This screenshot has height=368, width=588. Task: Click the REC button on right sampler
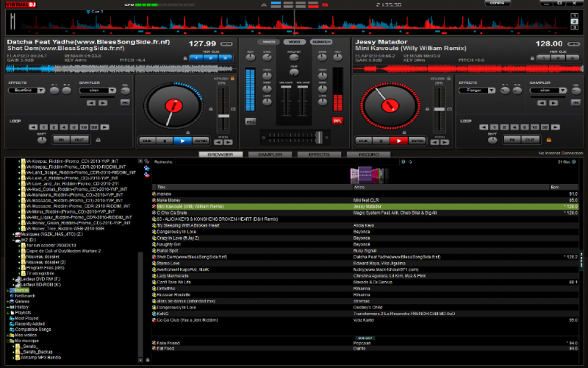tap(576, 102)
